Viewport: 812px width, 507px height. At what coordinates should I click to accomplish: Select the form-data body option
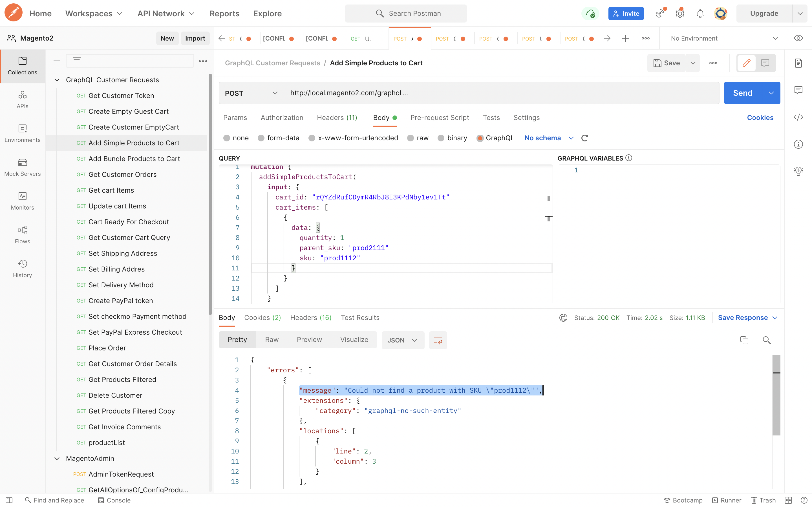pyautogui.click(x=261, y=138)
